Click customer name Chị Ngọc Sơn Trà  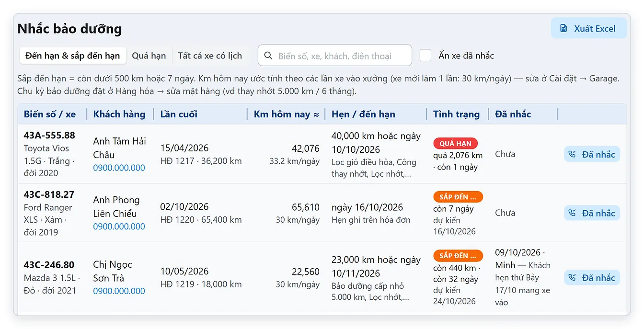(113, 271)
